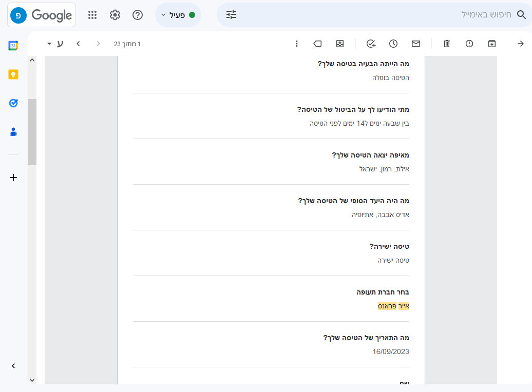Get add-ons with the plus icon

[13, 178]
